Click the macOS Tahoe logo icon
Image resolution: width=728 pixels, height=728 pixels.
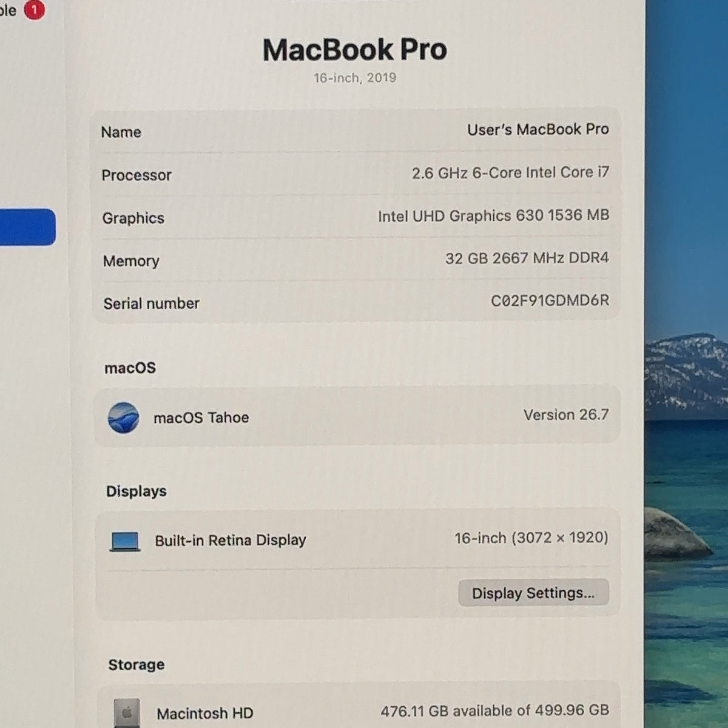tap(123, 417)
